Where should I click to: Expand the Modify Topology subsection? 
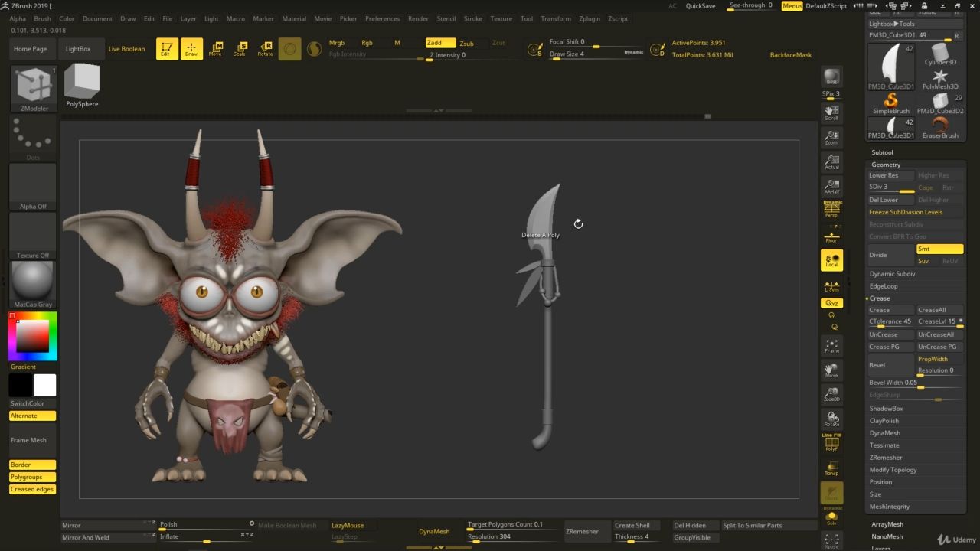tap(893, 470)
